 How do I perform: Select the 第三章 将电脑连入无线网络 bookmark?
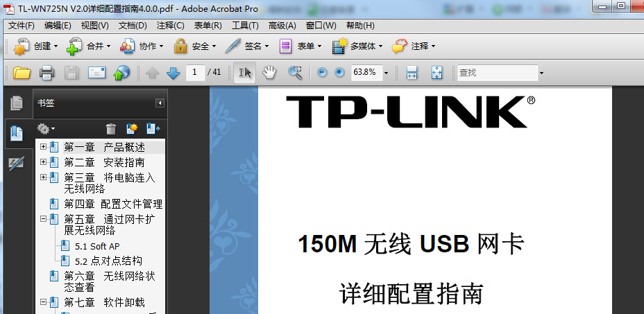tap(109, 183)
